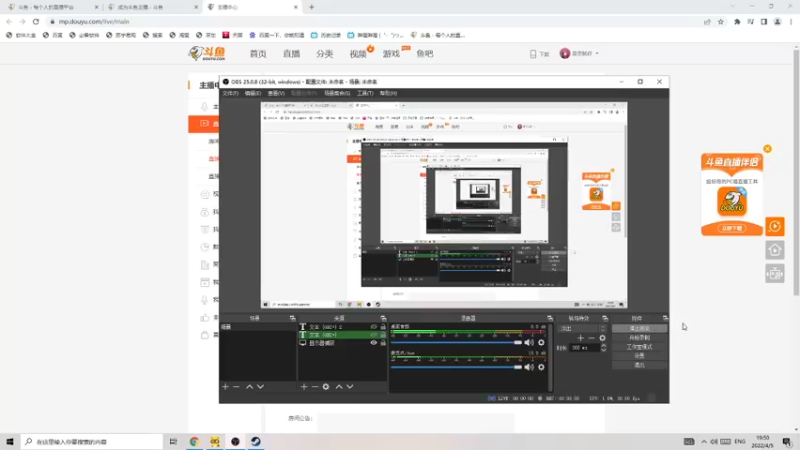Pop out the scenes dock panel
Image resolution: width=800 pixels, height=450 pixels.
point(292,318)
